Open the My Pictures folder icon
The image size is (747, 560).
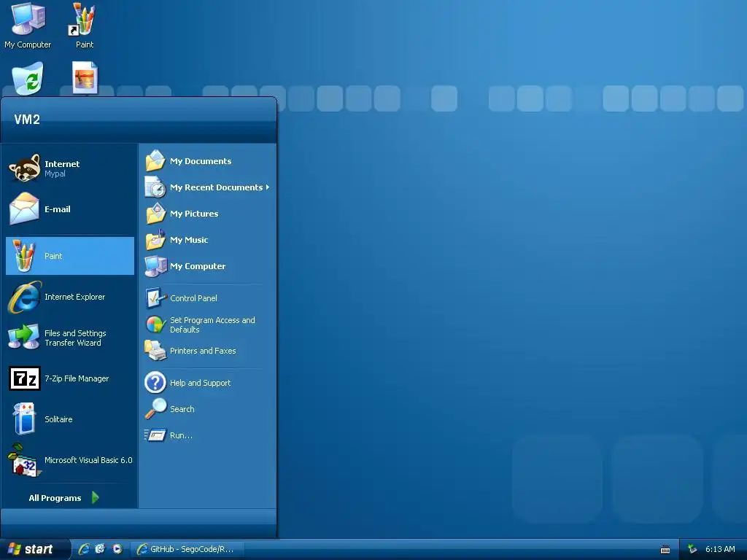point(155,213)
